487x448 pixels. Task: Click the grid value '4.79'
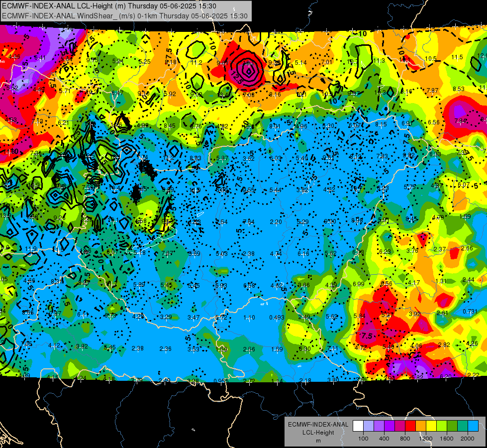(438, 218)
